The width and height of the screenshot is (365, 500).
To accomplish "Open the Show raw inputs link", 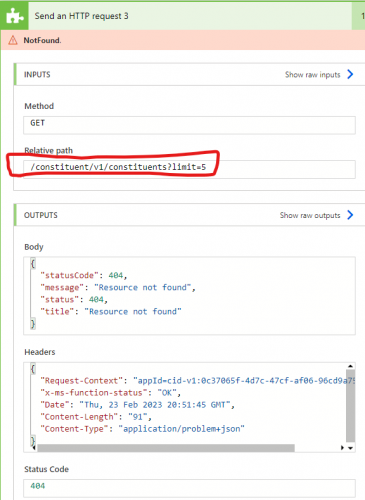I will (x=312, y=75).
